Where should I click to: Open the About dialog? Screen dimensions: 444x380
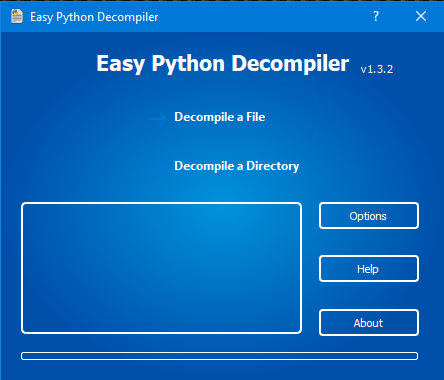pyautogui.click(x=369, y=322)
